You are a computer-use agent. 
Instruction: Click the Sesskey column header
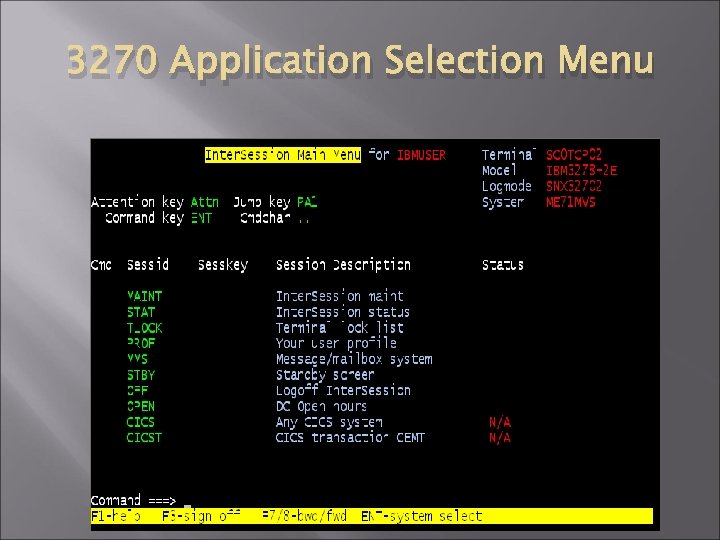click(x=223, y=265)
